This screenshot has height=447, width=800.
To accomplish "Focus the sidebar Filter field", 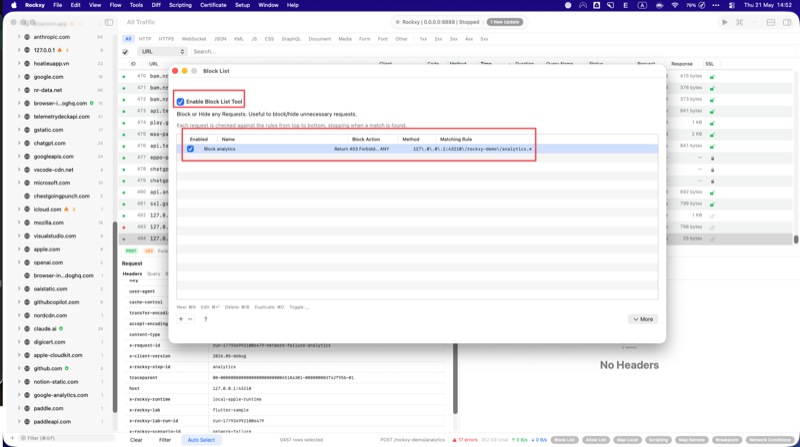I will 66,438.
